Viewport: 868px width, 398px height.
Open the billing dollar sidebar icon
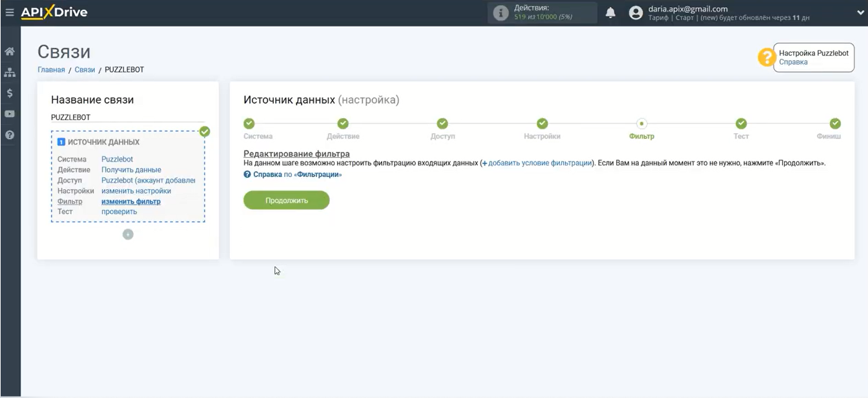[x=10, y=93]
